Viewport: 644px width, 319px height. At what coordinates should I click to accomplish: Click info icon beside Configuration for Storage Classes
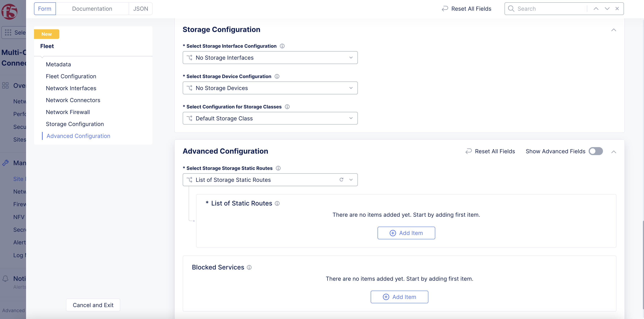coord(287,107)
